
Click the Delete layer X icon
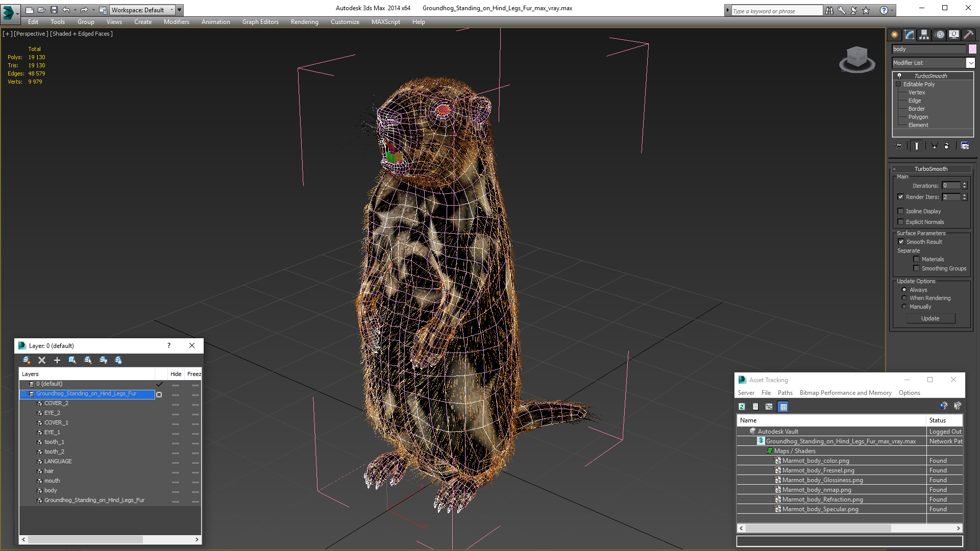(x=42, y=360)
